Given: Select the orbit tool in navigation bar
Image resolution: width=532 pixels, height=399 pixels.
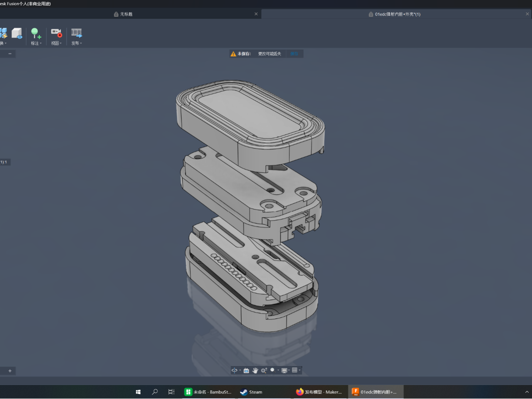Looking at the screenshot, I should coord(235,370).
